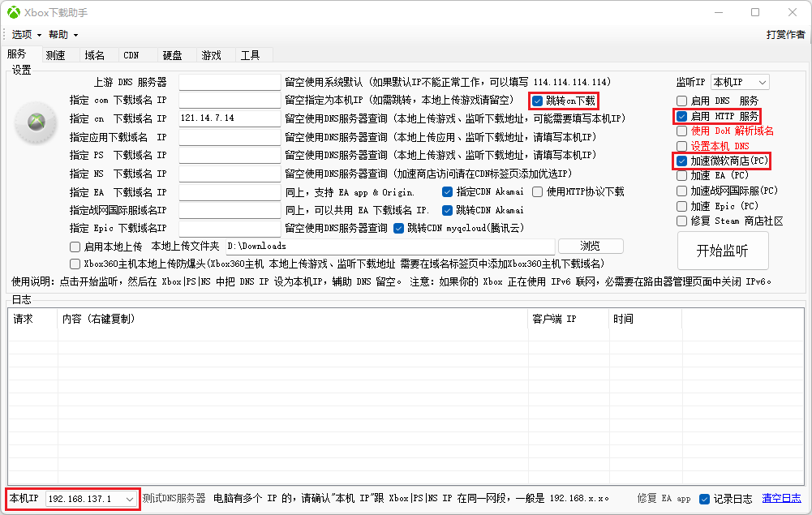The image size is (812, 515).
Task: Click the 时间 column header
Action: 645,319
